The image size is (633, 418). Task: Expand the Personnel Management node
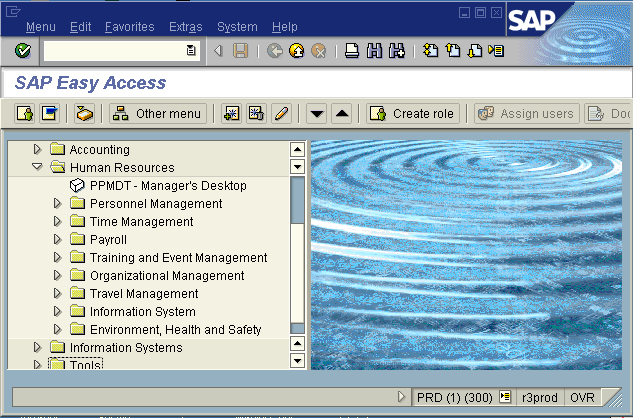58,204
